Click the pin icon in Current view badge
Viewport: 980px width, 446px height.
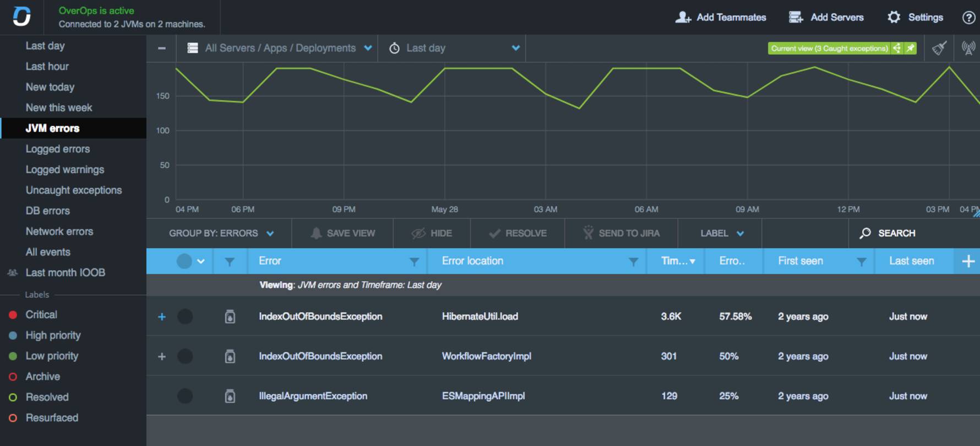[911, 48]
